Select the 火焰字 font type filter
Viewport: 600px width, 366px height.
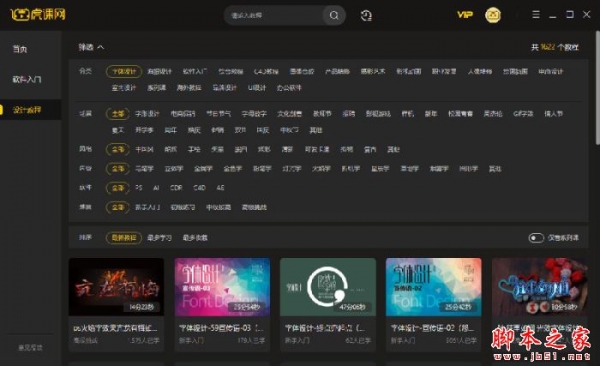pyautogui.click(x=321, y=168)
